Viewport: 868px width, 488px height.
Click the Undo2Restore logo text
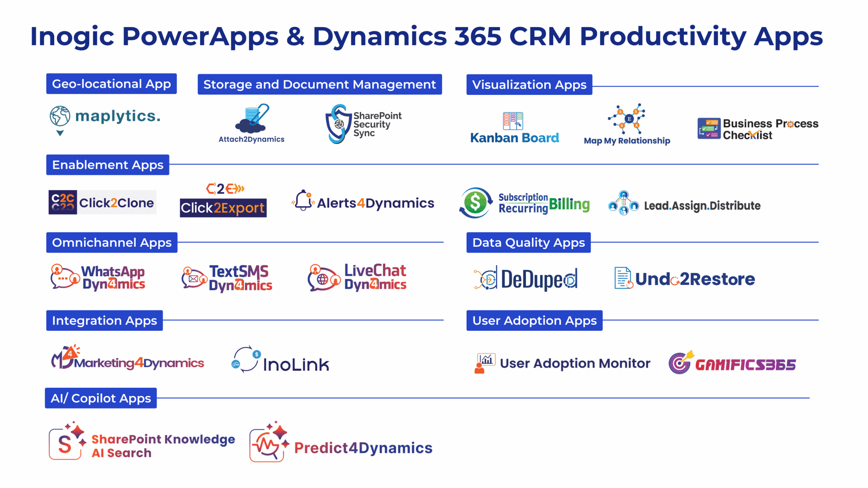coord(695,279)
